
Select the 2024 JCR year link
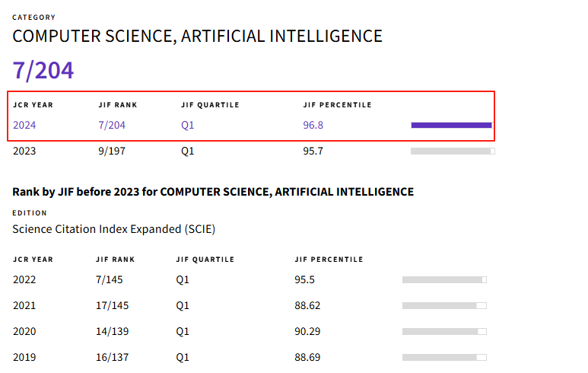pos(24,125)
